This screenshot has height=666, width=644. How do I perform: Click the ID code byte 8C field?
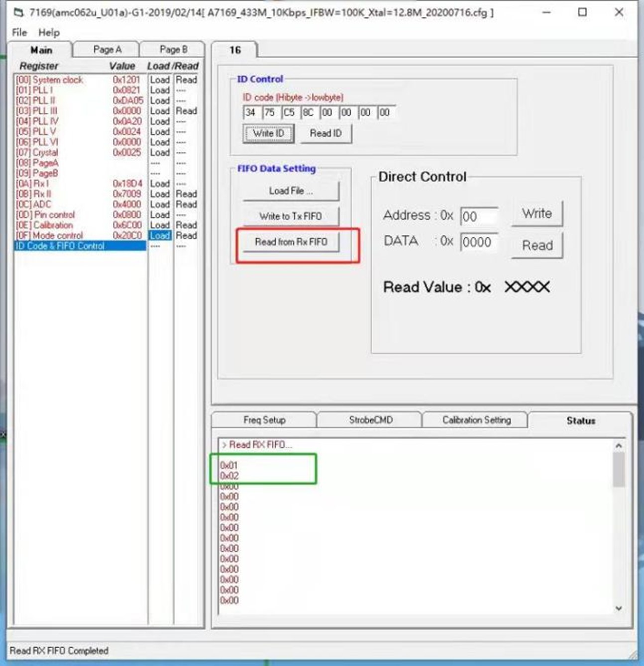[309, 112]
